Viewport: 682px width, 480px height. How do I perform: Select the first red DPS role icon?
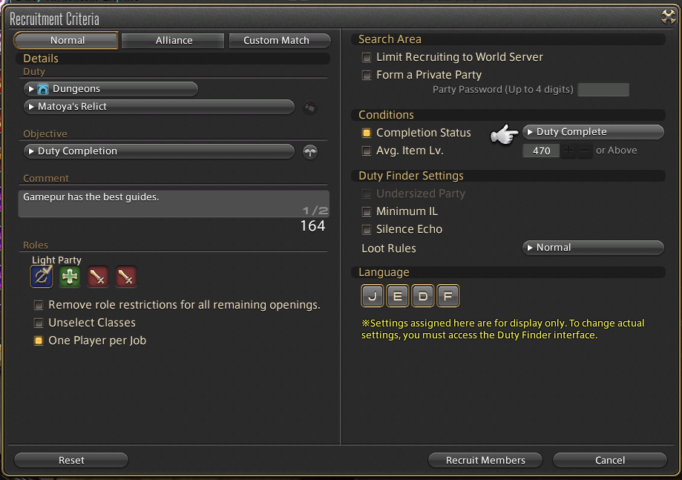98,277
